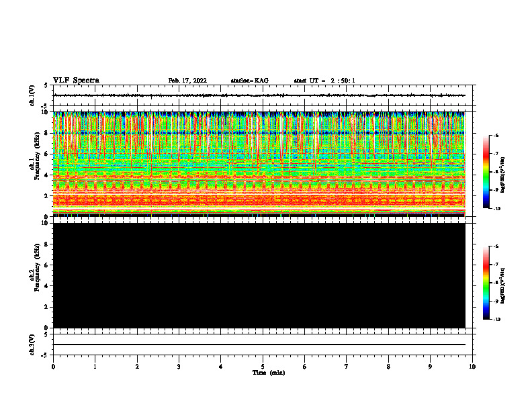Click tick label 2 on the Time axis
The image size is (532, 411).
[x=137, y=367]
